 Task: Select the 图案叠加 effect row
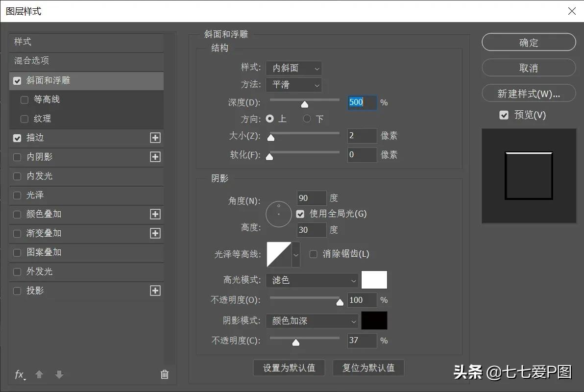[x=86, y=253]
